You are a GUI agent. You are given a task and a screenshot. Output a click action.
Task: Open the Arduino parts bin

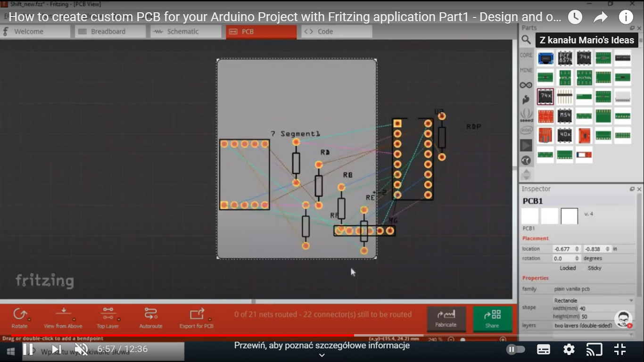click(526, 85)
